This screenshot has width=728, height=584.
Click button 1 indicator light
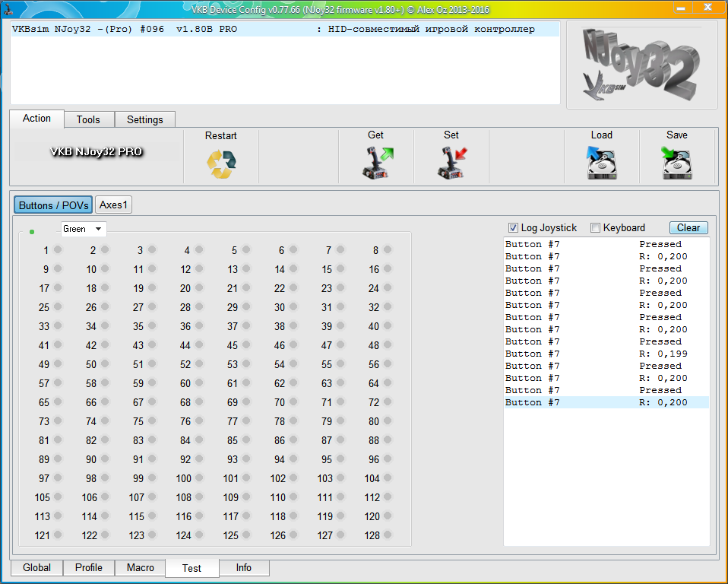(x=58, y=249)
